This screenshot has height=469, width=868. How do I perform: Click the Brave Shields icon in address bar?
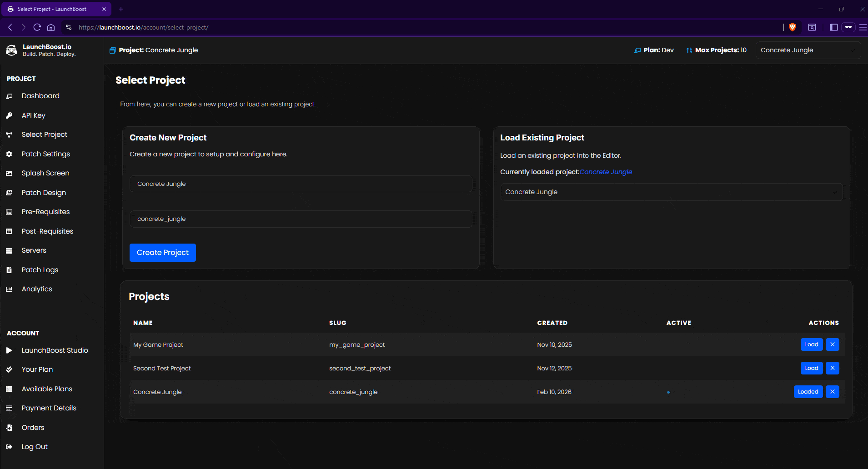pos(793,27)
